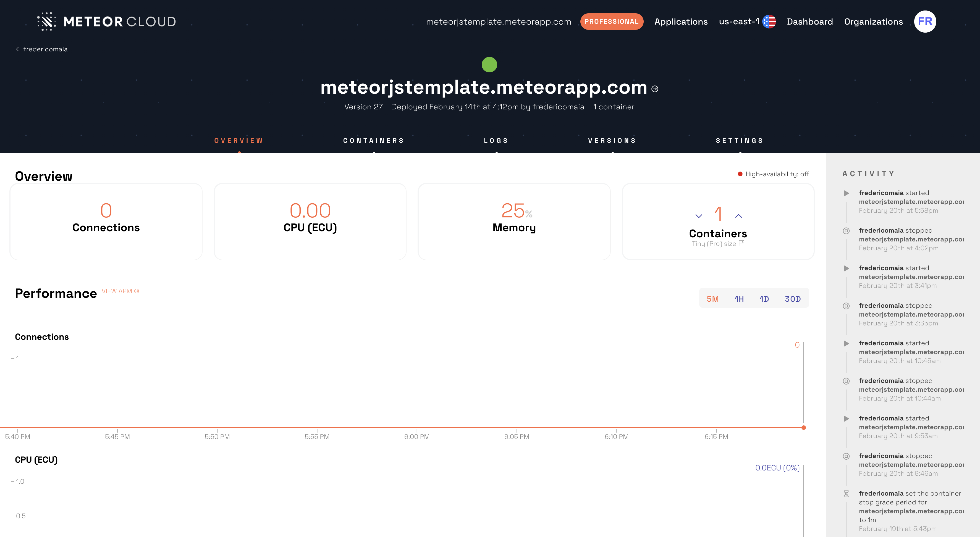Screen dimensions: 980x537
Task: Click the play icon for February 20th 5:58pm
Action: click(x=846, y=193)
